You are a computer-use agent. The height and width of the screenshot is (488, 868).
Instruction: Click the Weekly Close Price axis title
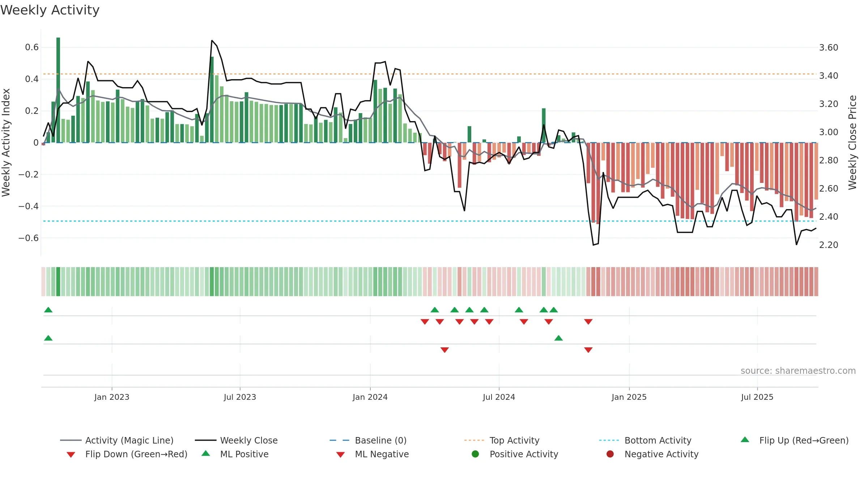(852, 142)
